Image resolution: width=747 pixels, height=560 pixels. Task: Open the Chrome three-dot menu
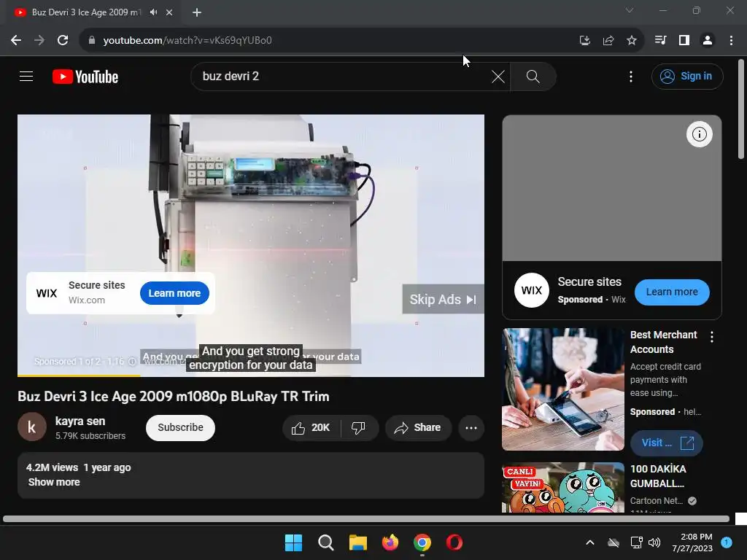click(731, 41)
